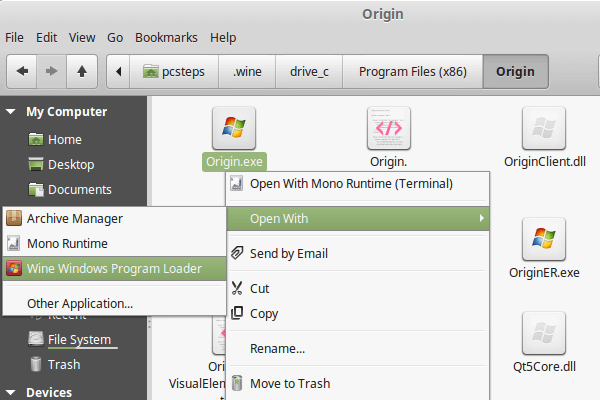Click the Desktop icon in sidebar
This screenshot has height=400, width=600.
point(36,164)
